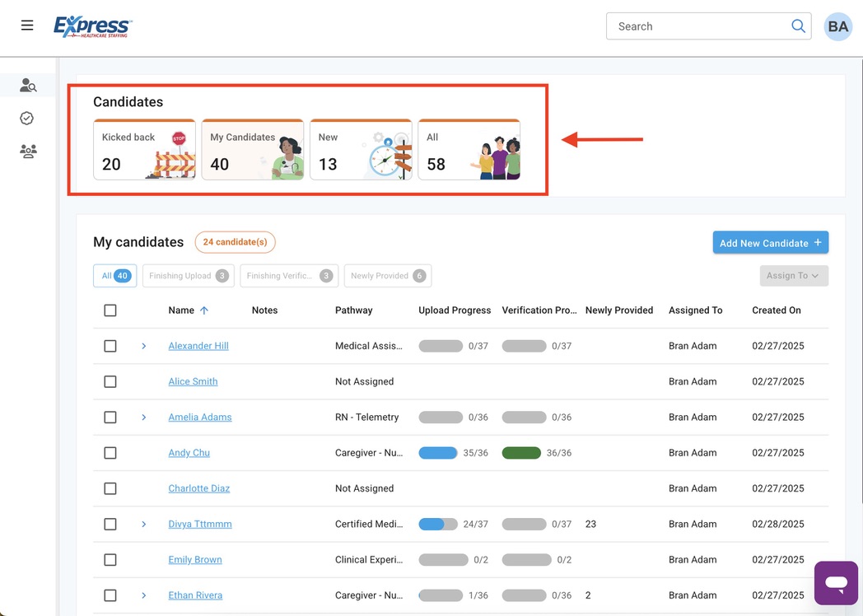The width and height of the screenshot is (863, 616).
Task: Click the candidate search sidebar icon
Action: [x=28, y=85]
